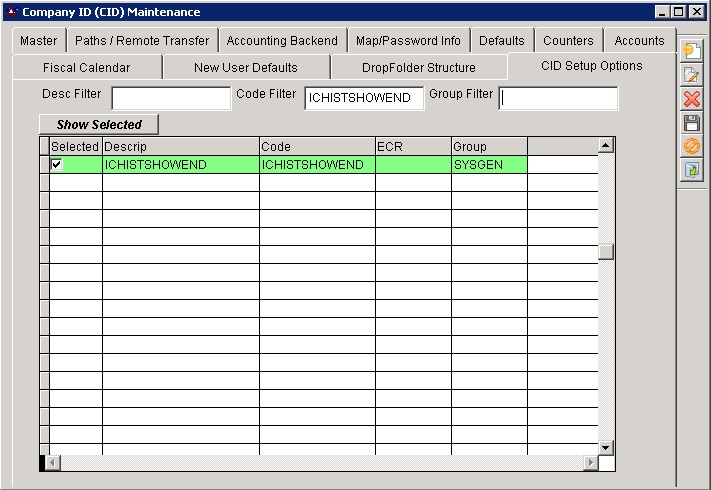The height and width of the screenshot is (490, 711).
Task: Go to the Counters tab
Action: coord(568,41)
